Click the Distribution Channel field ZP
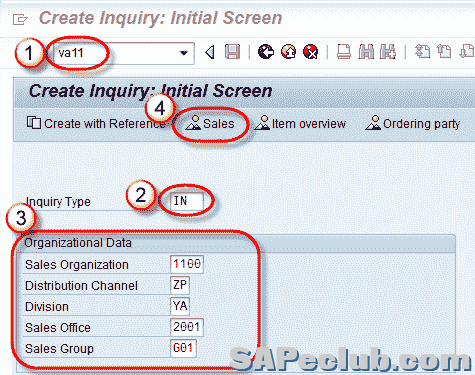475x375 pixels. click(180, 285)
